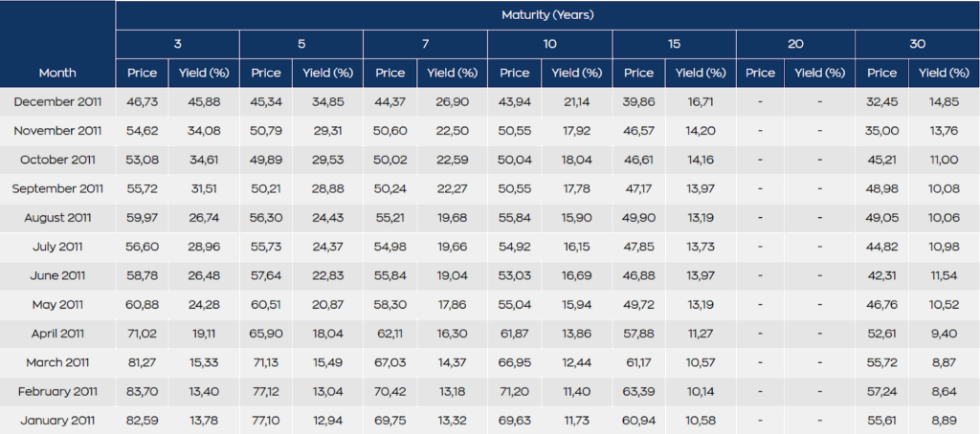The image size is (980, 434).
Task: Click the 20-year maturity column header
Action: tap(795, 44)
